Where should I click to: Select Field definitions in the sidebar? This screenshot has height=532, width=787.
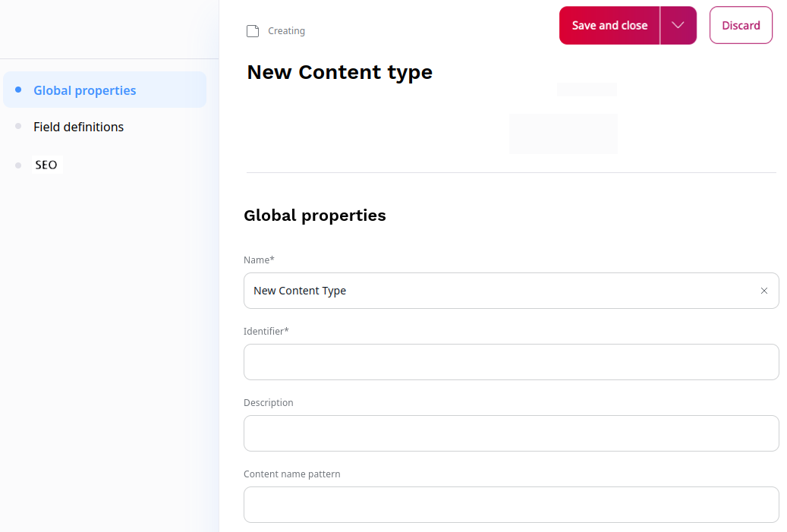[x=78, y=126]
